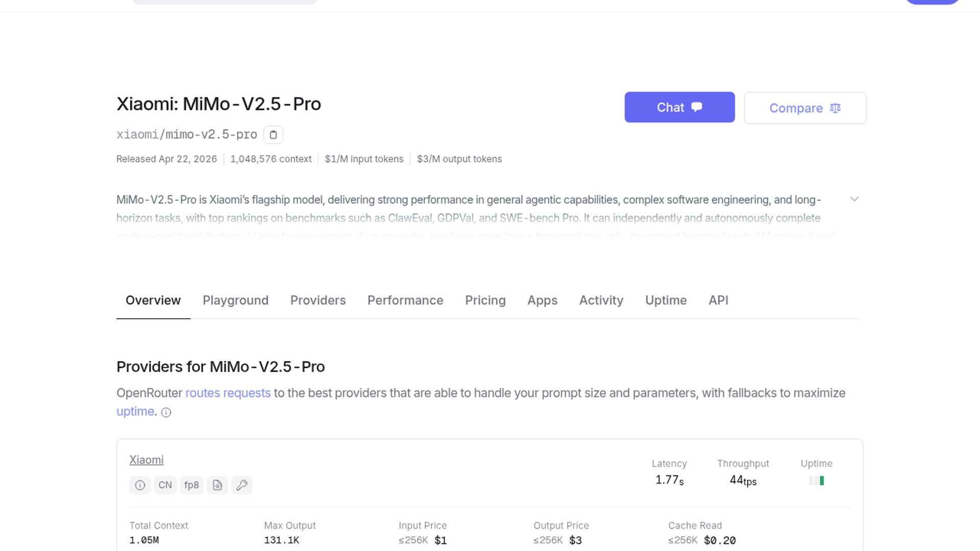980x551 pixels.
Task: Click the CN region badge
Action: click(x=165, y=485)
